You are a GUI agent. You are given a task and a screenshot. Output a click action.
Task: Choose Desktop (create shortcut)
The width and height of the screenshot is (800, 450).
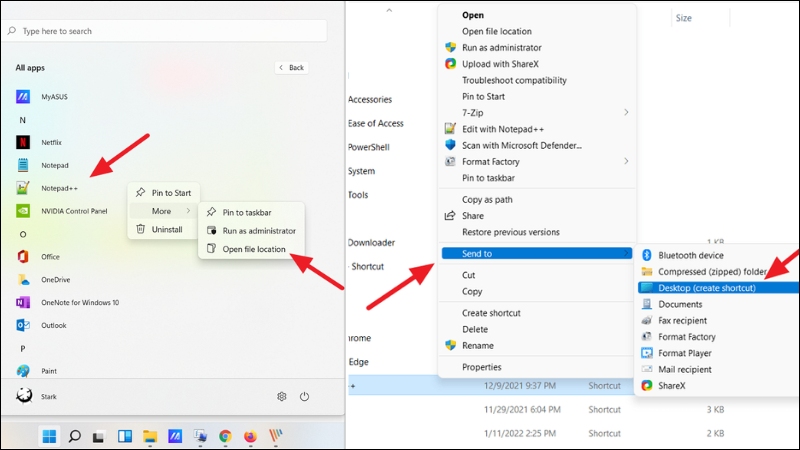718,288
